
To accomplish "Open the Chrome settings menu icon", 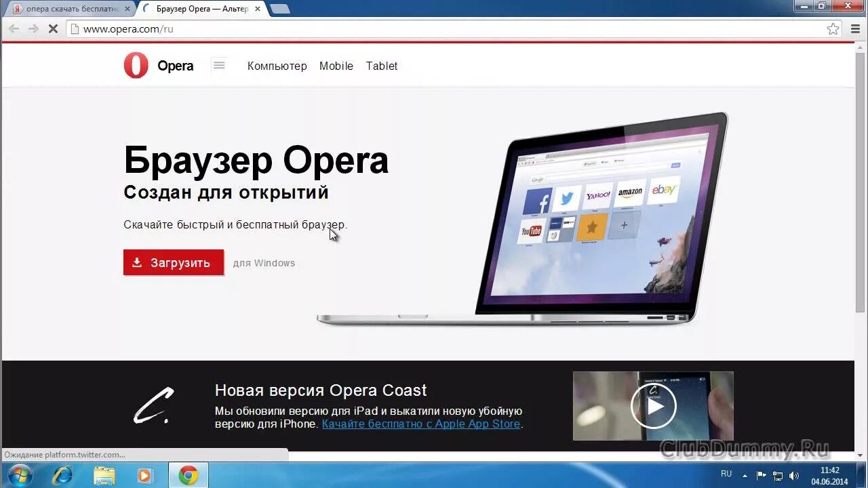I will [x=854, y=29].
